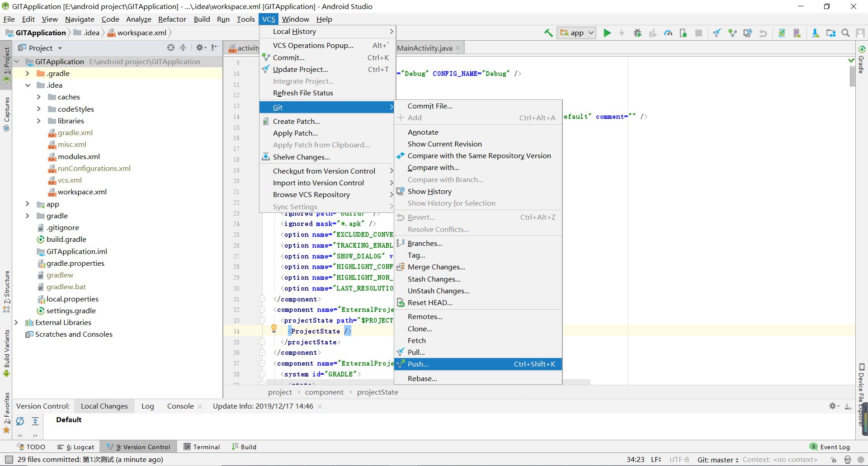Open the app run configuration dropdown
The height and width of the screenshot is (466, 868).
tap(576, 33)
